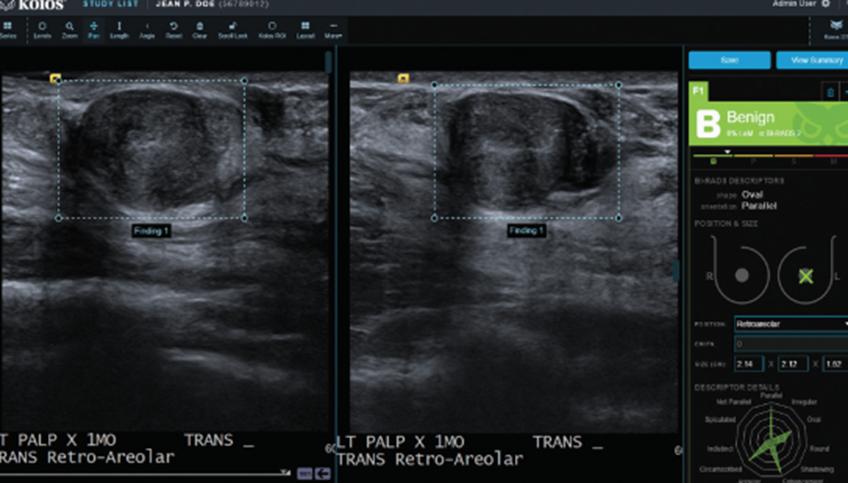Screen dimensions: 848x483
Task: Choose the Length measurement tool
Action: (x=120, y=29)
